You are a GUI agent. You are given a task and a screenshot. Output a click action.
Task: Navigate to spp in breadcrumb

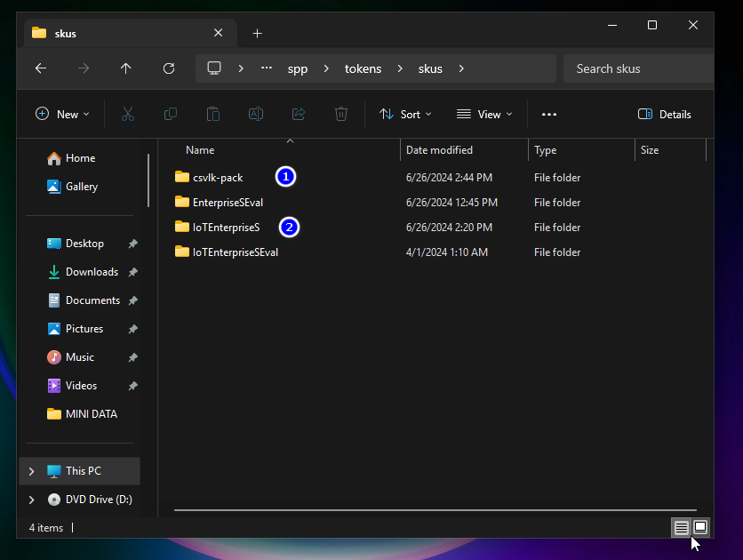298,68
